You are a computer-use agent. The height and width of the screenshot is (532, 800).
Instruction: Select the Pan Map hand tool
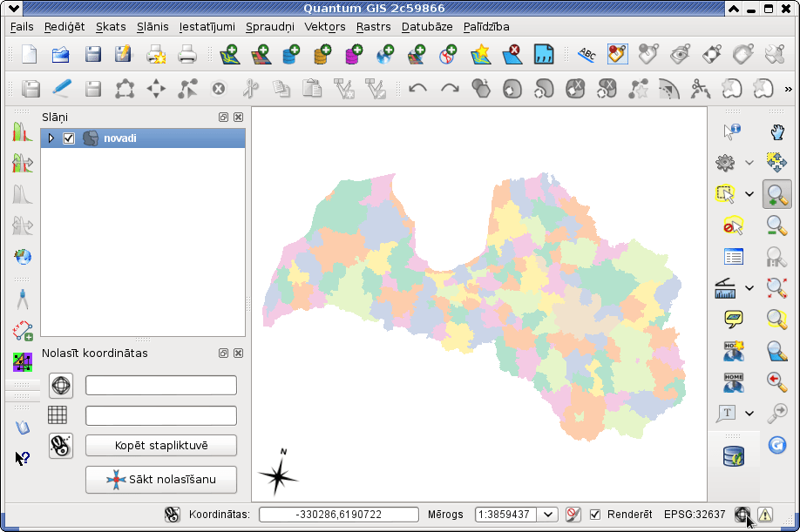tap(777, 131)
